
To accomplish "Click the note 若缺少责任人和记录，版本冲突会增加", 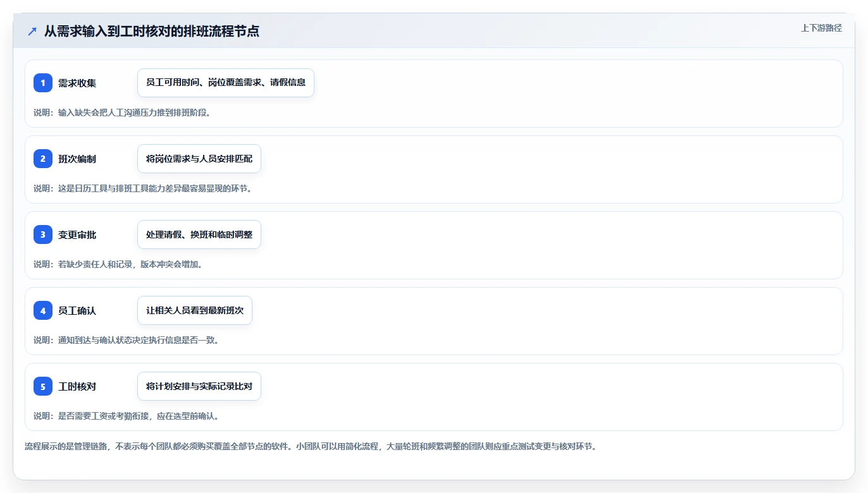I will coord(118,264).
